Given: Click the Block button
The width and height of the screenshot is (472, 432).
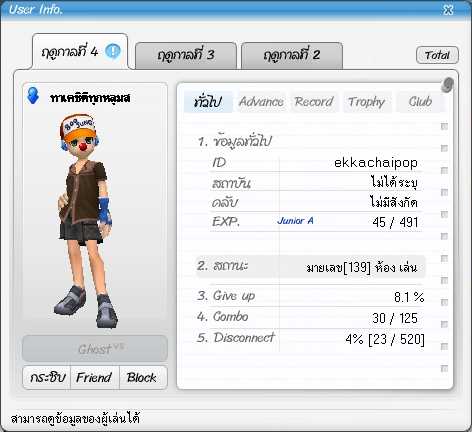Looking at the screenshot, I should pos(142,378).
